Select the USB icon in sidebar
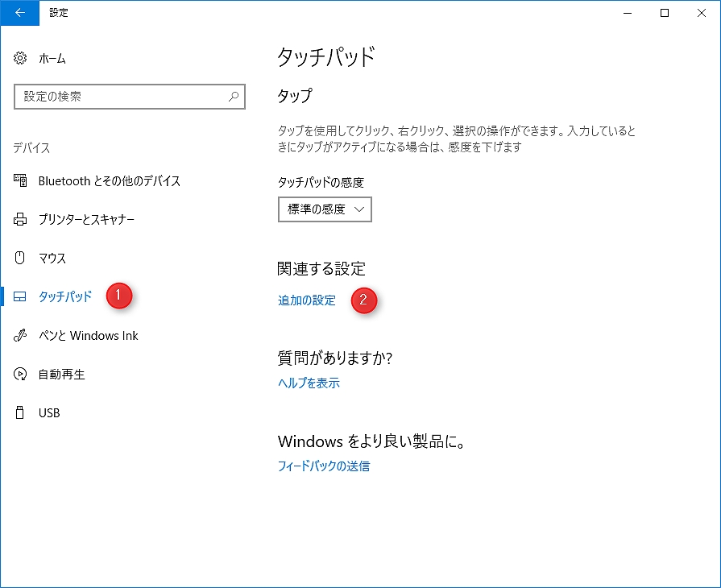Screen dimensions: 721x588 [x=21, y=413]
